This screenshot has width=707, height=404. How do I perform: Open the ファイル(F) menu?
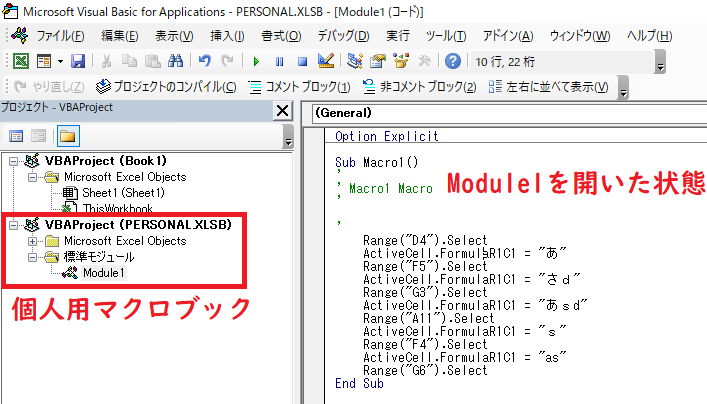click(60, 36)
